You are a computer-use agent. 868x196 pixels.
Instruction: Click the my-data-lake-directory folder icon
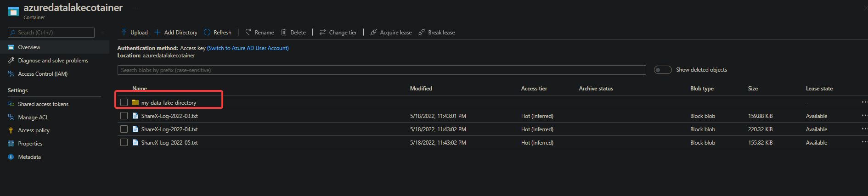coord(135,102)
